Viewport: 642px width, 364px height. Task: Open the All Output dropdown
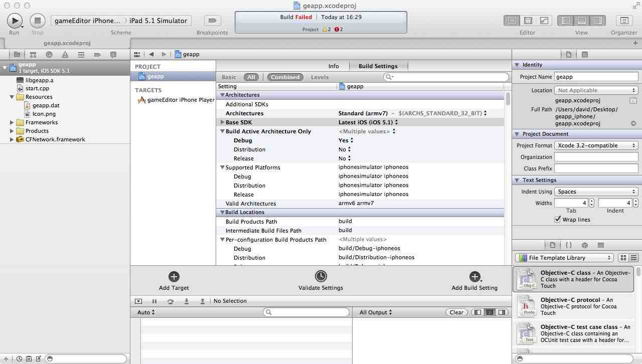coord(376,312)
